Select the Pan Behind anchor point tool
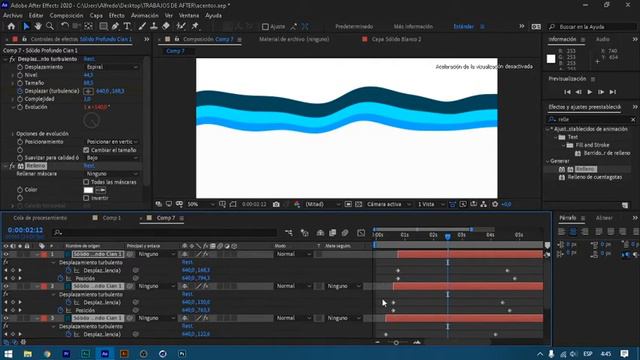The width and height of the screenshot is (640, 360). click(x=89, y=27)
